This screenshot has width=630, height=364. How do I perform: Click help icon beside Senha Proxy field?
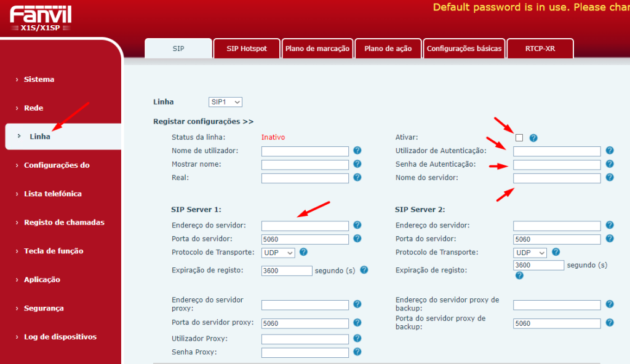click(x=357, y=352)
